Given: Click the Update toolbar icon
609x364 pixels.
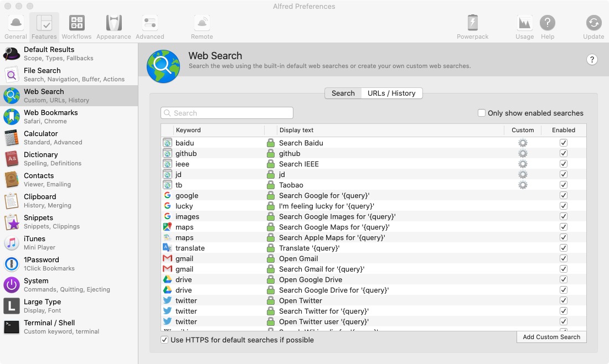Looking at the screenshot, I should [593, 27].
